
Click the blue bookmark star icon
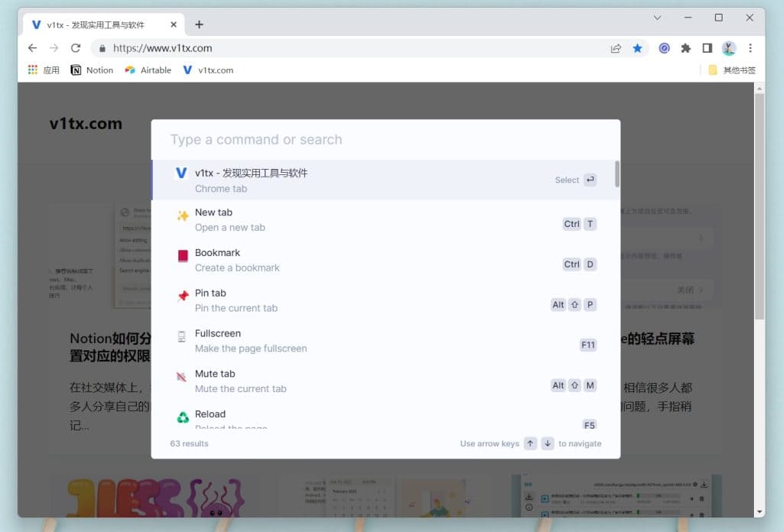637,48
